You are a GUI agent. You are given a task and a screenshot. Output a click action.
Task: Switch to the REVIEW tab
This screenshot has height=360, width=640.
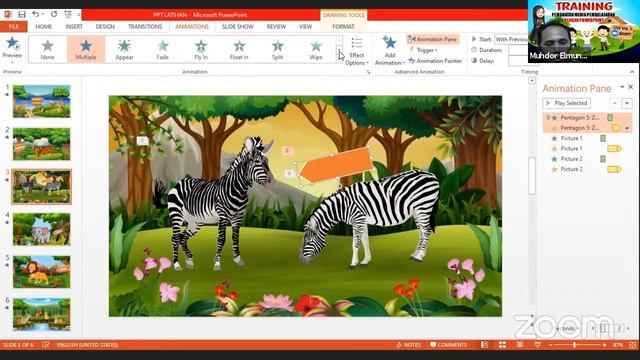pyautogui.click(x=276, y=27)
